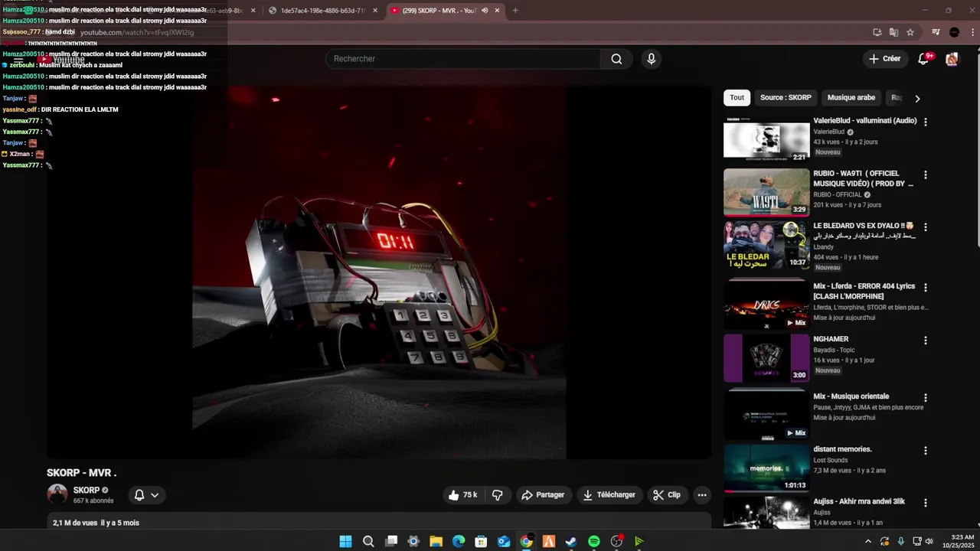Open the RUBIO WA9TI video thumbnail
Screen dimensions: 980x551
[x=766, y=192]
